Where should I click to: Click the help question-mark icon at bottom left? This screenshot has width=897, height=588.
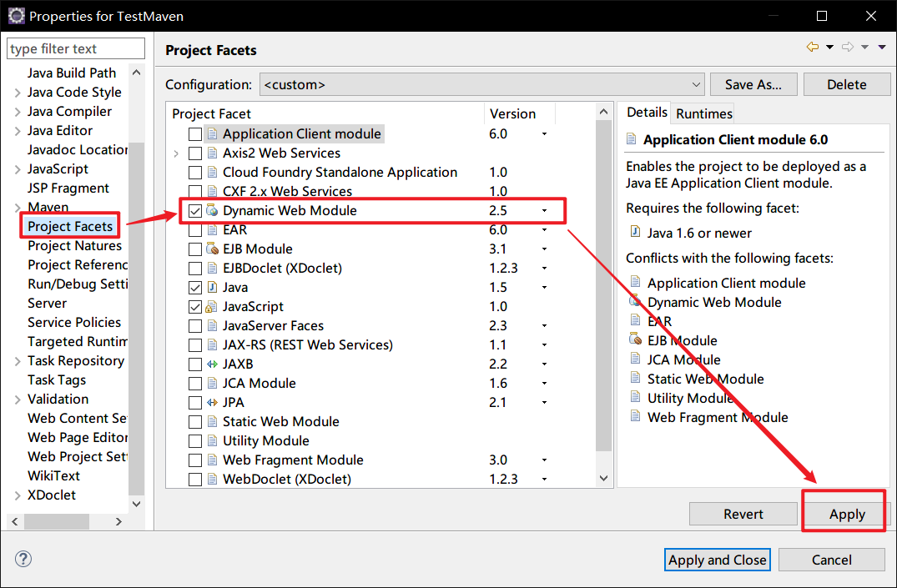pos(23,559)
